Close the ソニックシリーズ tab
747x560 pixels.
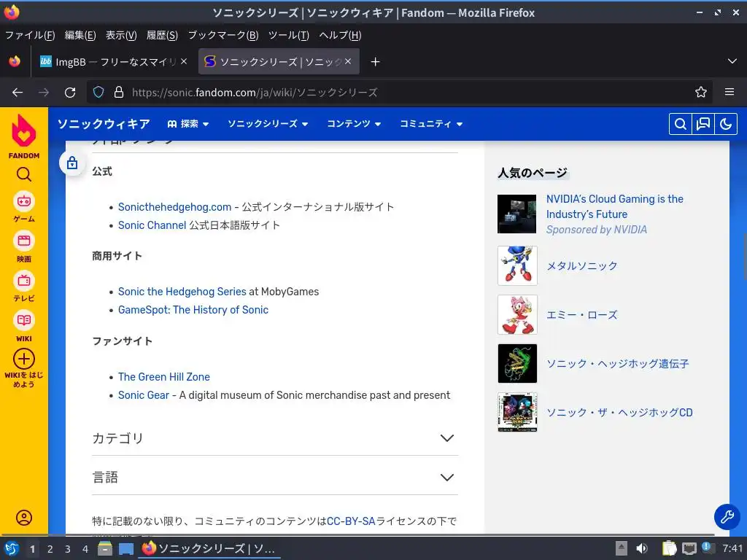pyautogui.click(x=348, y=61)
